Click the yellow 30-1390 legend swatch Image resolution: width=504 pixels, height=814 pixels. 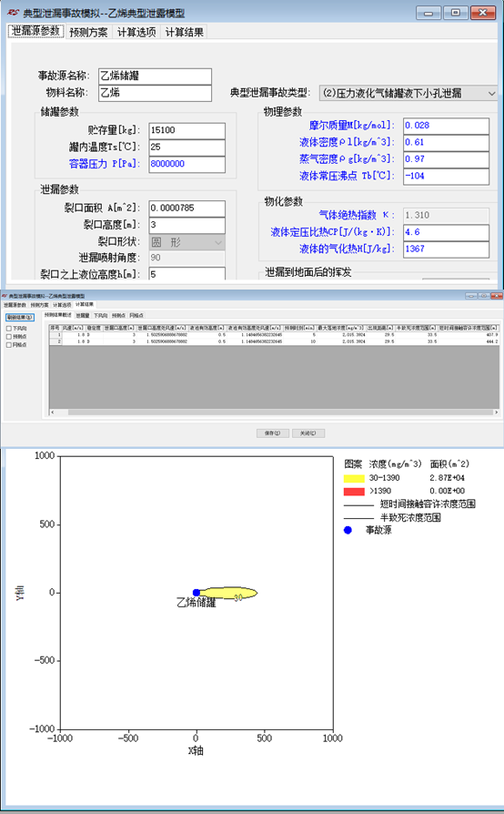click(x=354, y=478)
